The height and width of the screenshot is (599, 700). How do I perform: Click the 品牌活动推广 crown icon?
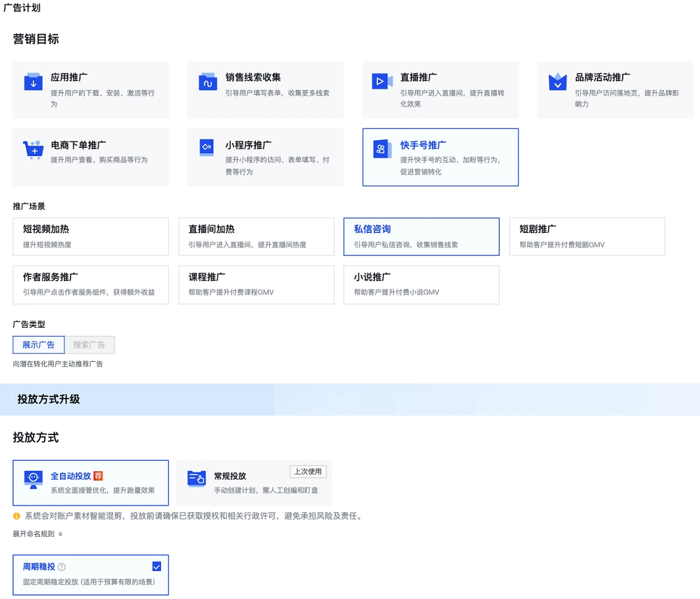[558, 82]
